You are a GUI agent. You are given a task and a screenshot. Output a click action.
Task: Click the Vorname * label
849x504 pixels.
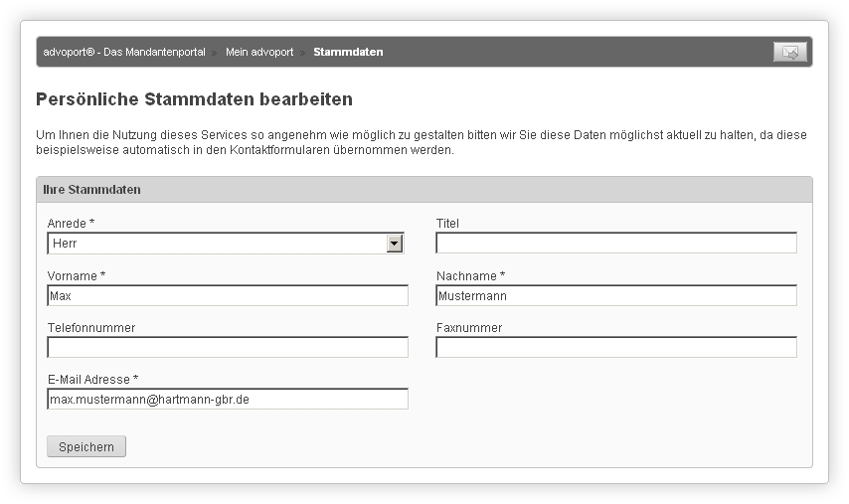coord(77,276)
